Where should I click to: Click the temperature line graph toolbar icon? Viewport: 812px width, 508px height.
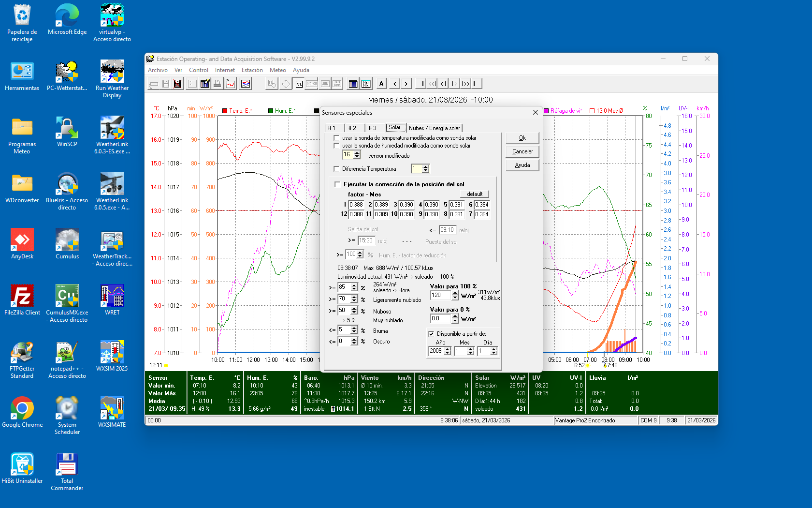click(x=231, y=84)
